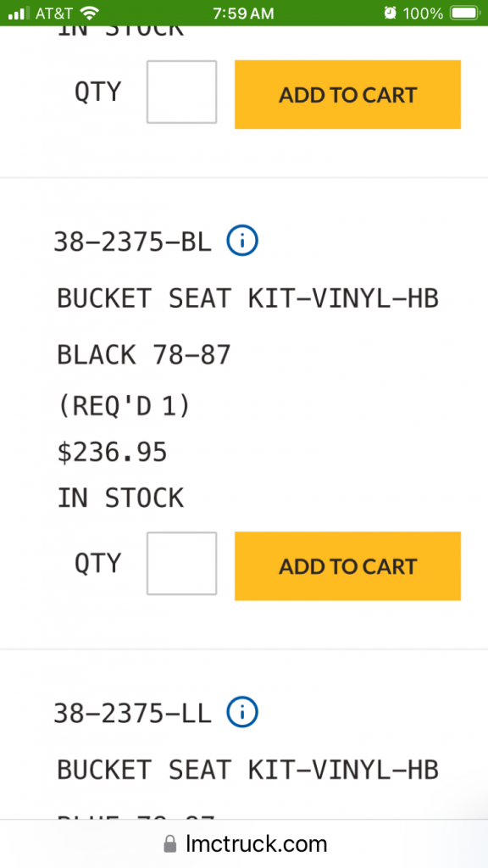Tap the Wi-Fi icon in status bar

point(89,13)
